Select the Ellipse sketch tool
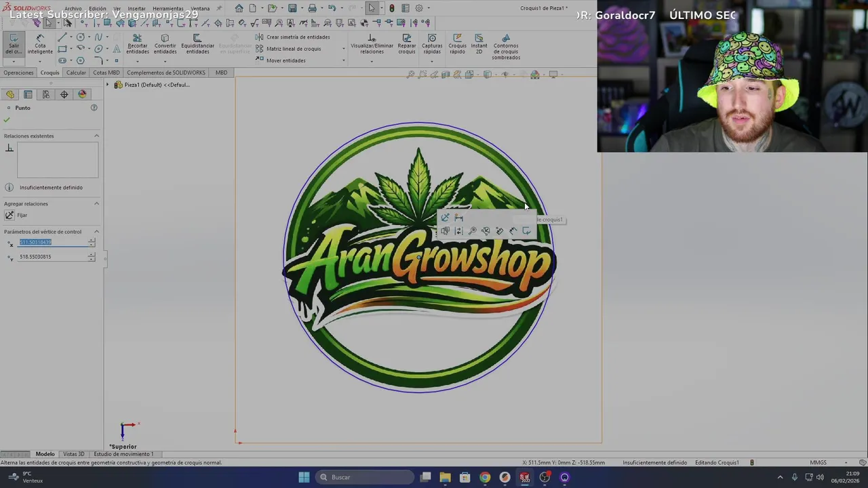868x488 pixels. click(x=98, y=49)
